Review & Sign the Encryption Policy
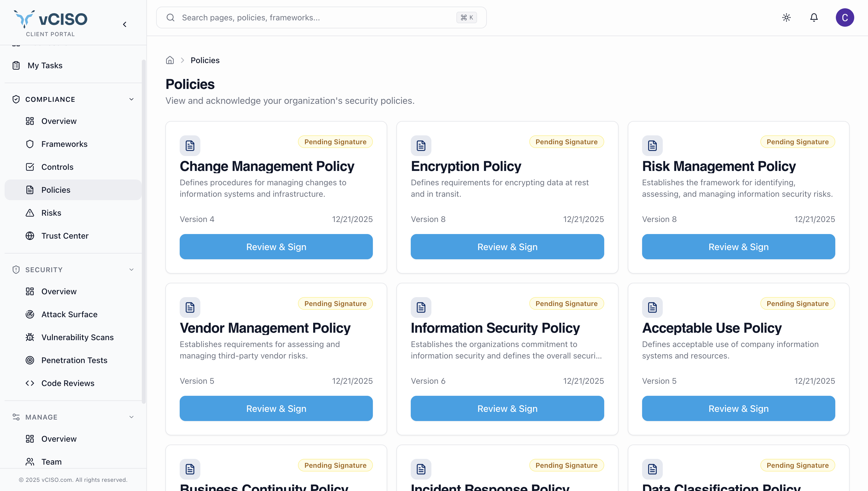This screenshot has height=491, width=868. (507, 247)
